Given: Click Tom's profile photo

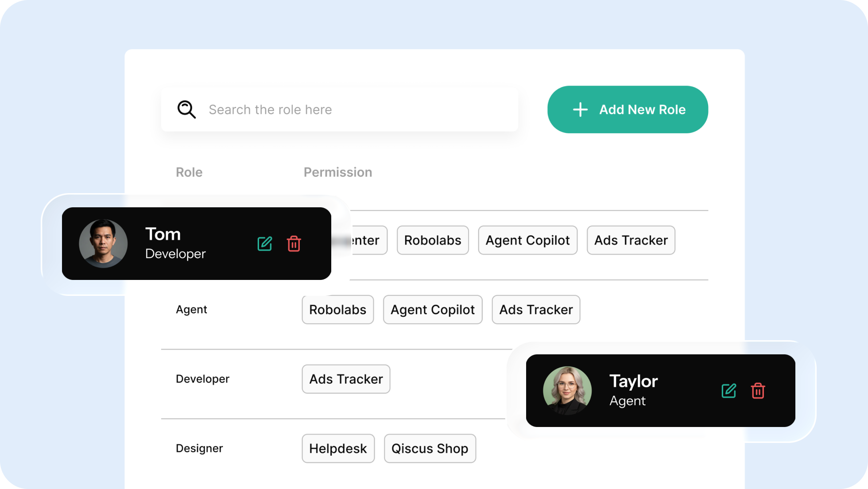Looking at the screenshot, I should coord(103,244).
